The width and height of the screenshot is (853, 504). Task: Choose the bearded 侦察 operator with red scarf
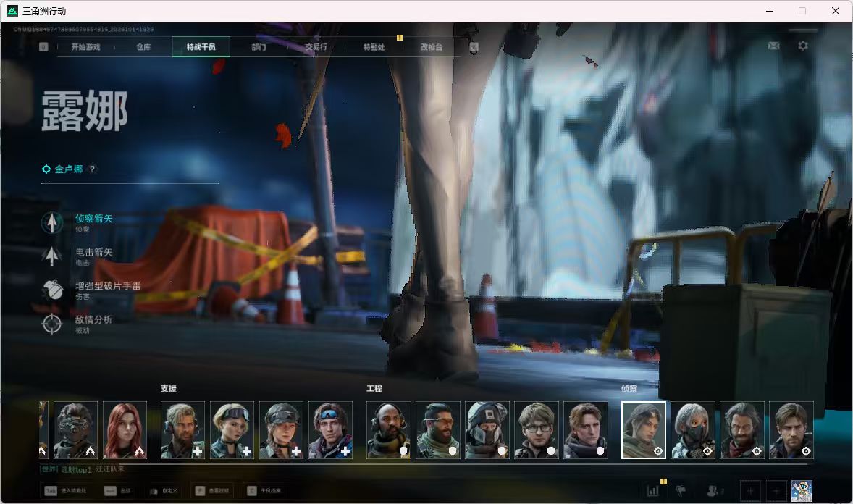[742, 430]
